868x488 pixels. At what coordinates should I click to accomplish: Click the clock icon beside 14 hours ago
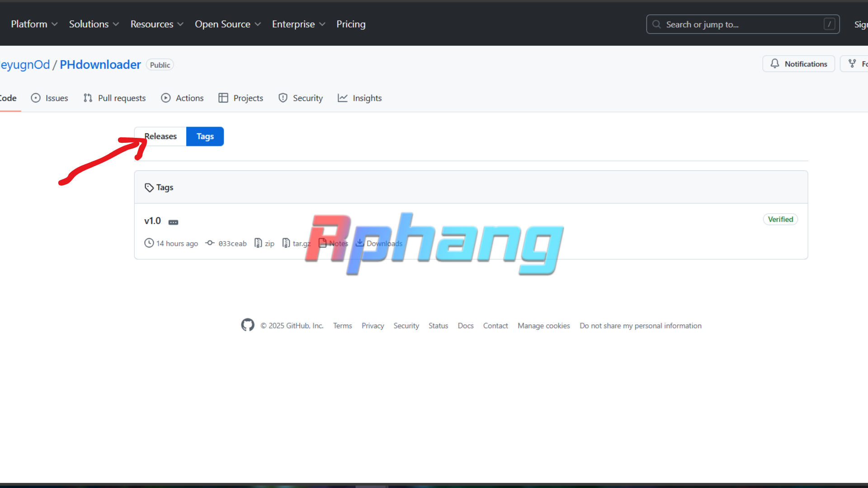coord(149,243)
